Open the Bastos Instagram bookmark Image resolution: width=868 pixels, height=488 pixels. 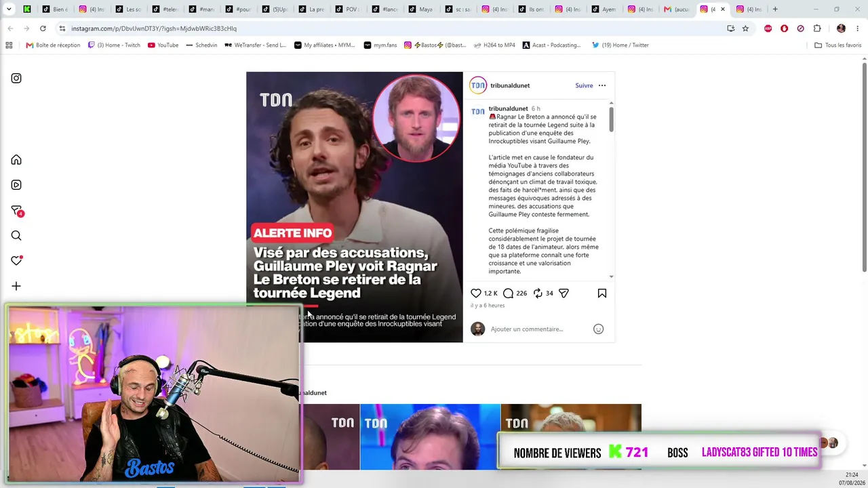(435, 45)
